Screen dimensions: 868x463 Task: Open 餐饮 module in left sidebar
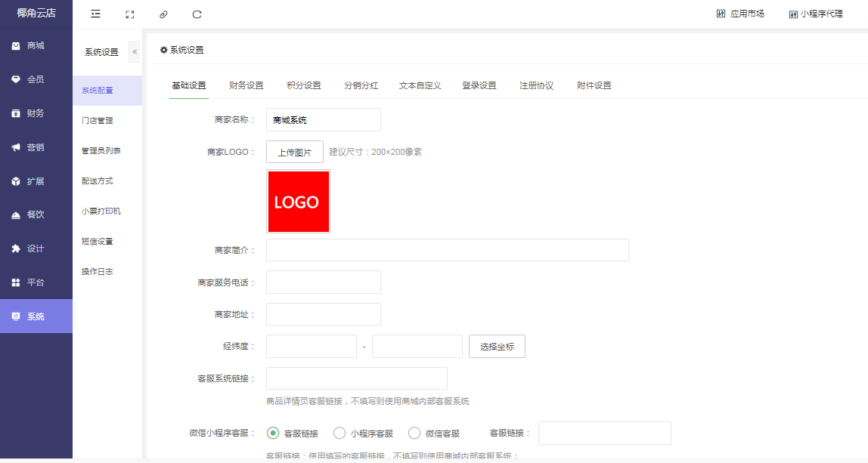point(36,215)
